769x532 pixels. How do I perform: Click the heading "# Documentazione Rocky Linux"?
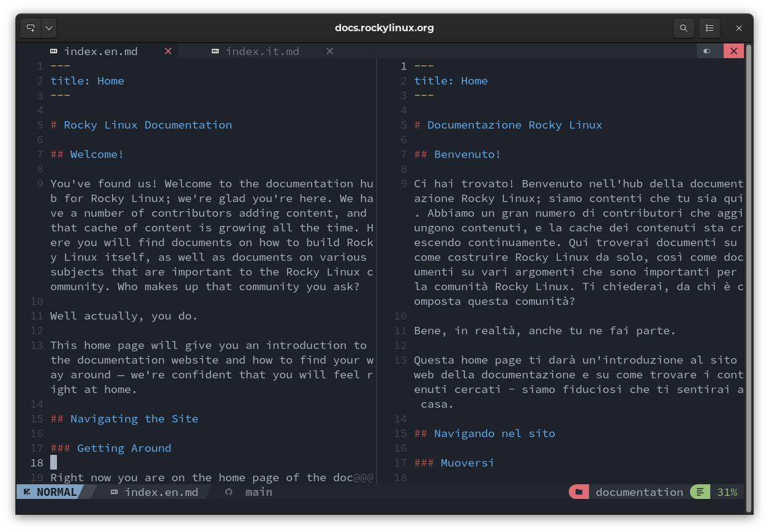[508, 125]
